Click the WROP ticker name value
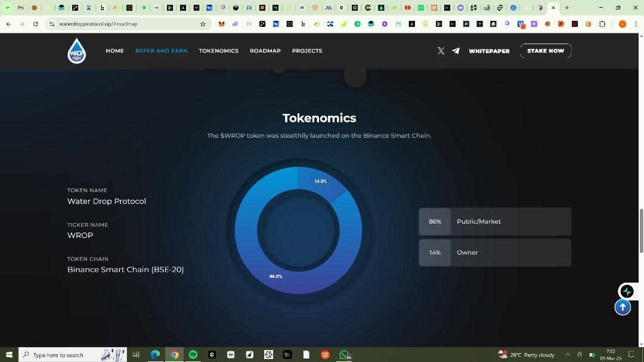Screen dimensions: 644x362 80,236
